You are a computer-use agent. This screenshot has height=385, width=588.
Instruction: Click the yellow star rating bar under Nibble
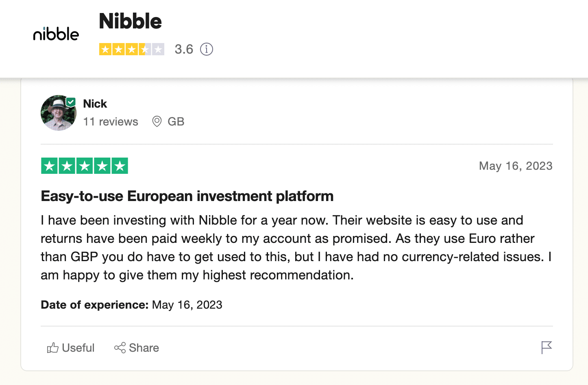pos(131,49)
